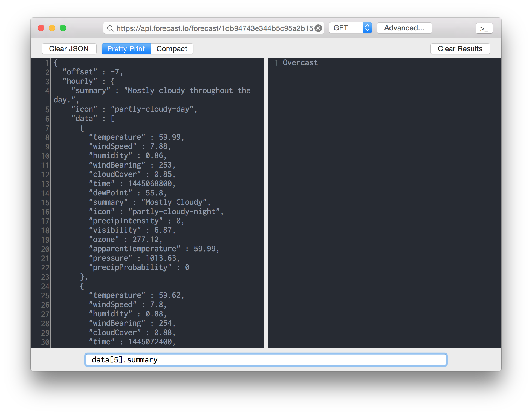Image resolution: width=532 pixels, height=415 pixels.
Task: Click the Overcast result line
Action: click(x=300, y=63)
